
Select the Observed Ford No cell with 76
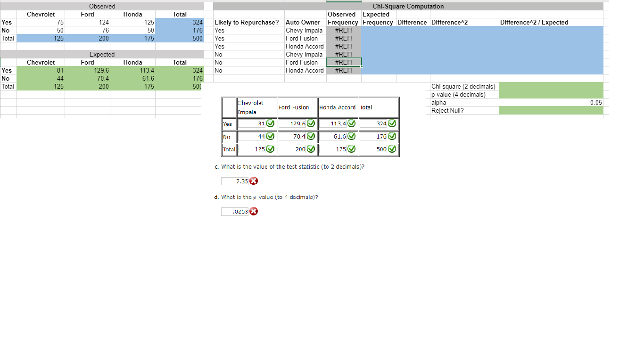(88, 30)
